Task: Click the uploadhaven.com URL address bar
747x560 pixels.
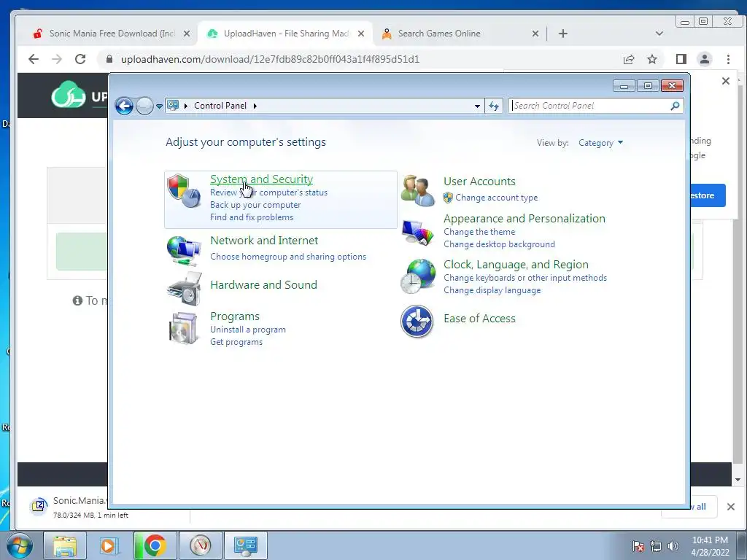Action: tap(270, 59)
